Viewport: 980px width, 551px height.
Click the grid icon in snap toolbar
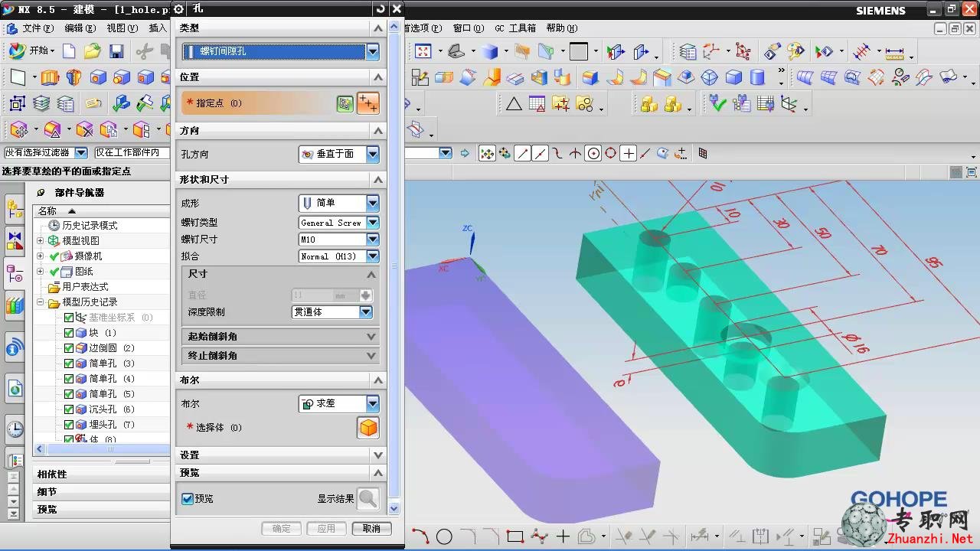pos(703,153)
